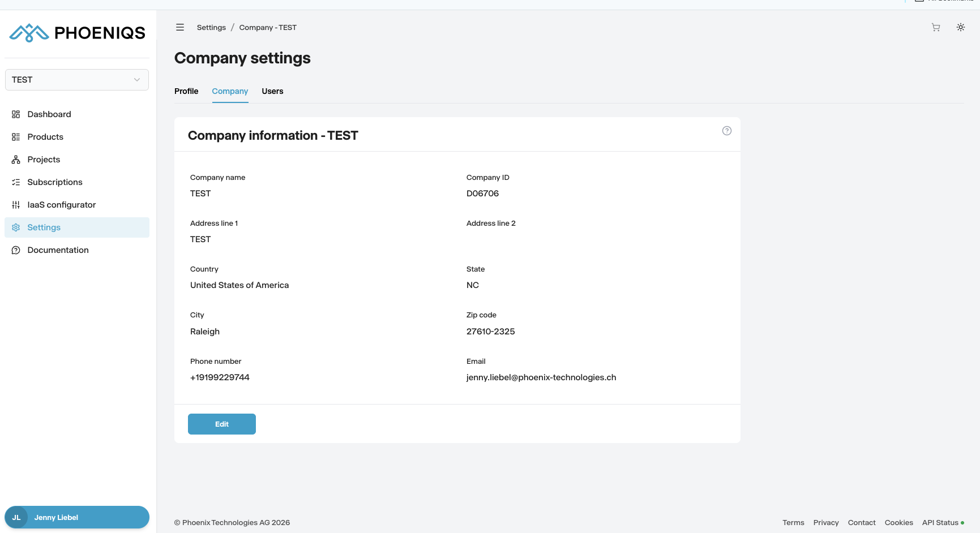This screenshot has width=980, height=533.
Task: Open the Documentation sidebar item
Action: [58, 250]
